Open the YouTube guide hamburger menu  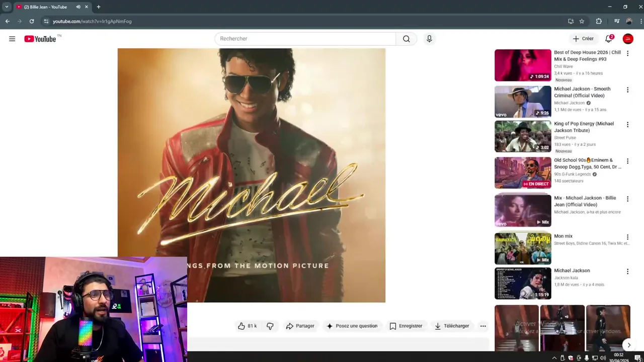[x=12, y=39]
